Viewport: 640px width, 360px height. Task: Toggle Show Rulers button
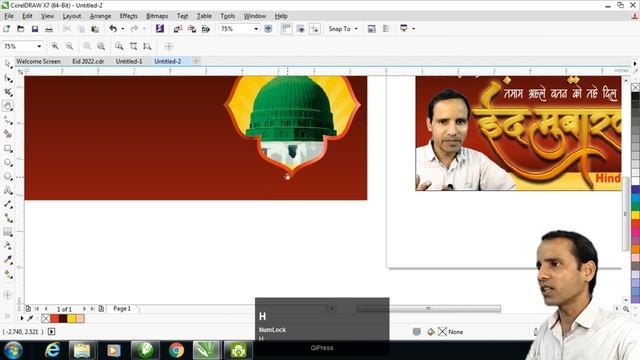coord(286,29)
